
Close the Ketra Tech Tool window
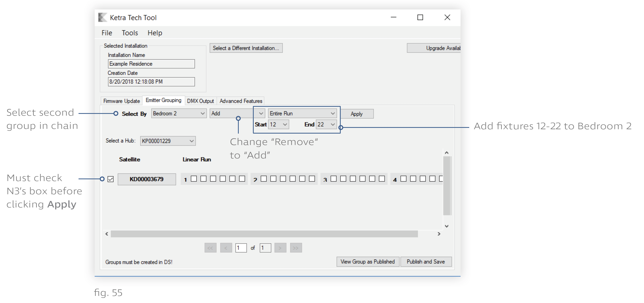tap(447, 18)
